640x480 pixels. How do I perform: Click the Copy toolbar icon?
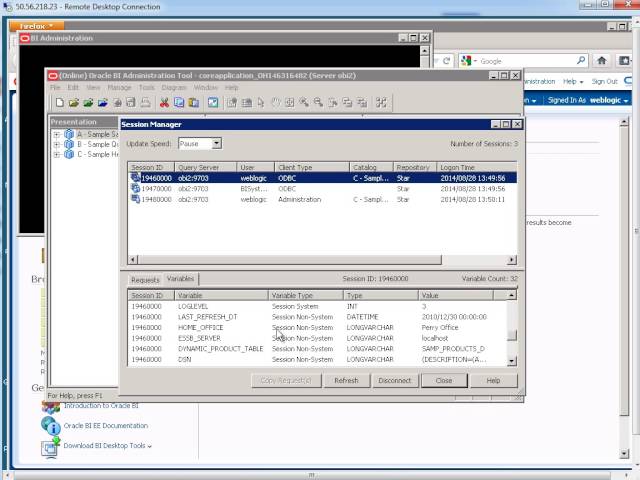[x=179, y=102]
